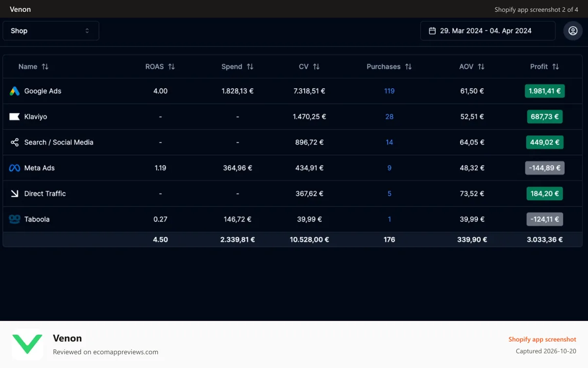Click Google Ads ROAS value 4.00
Image resolution: width=588 pixels, height=368 pixels.
click(x=160, y=91)
